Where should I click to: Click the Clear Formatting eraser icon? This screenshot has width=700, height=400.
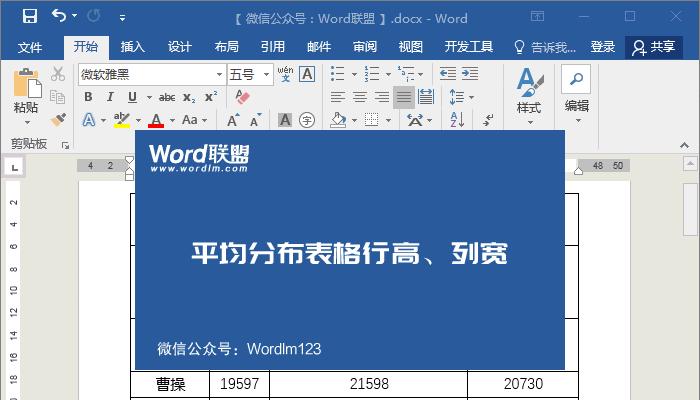(x=242, y=97)
